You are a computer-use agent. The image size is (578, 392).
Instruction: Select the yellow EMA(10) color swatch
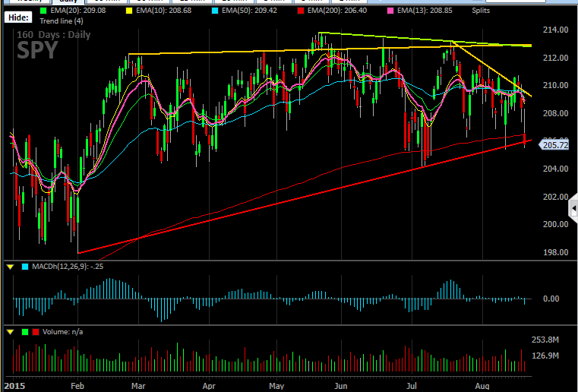click(129, 11)
